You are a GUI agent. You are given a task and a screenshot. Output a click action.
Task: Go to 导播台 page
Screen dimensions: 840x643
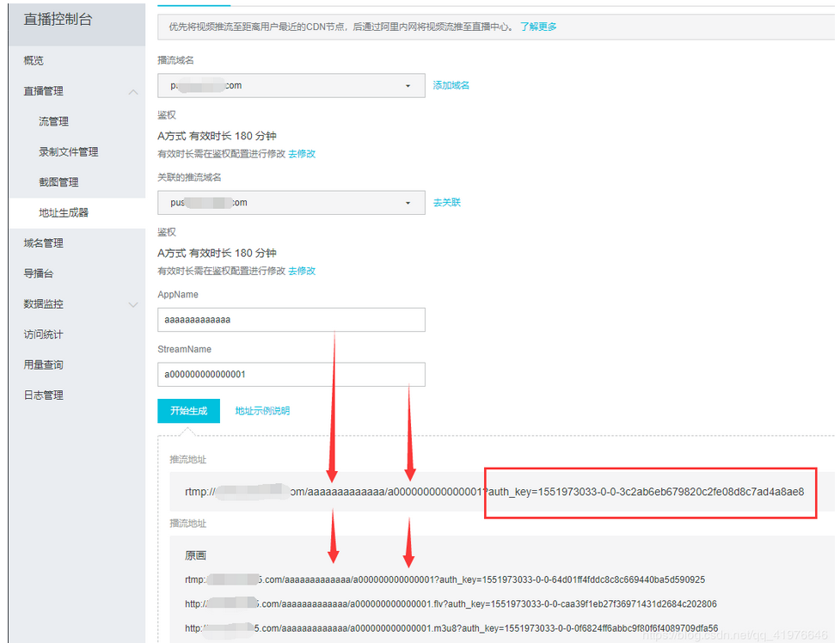39,274
